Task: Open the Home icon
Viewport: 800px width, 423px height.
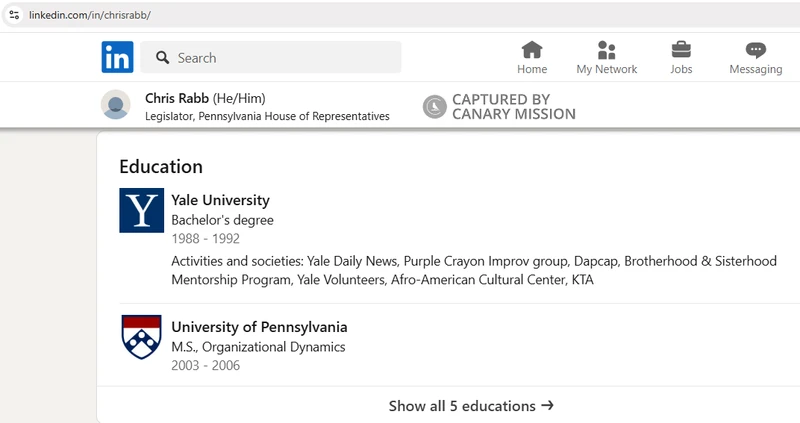Action: point(532,50)
